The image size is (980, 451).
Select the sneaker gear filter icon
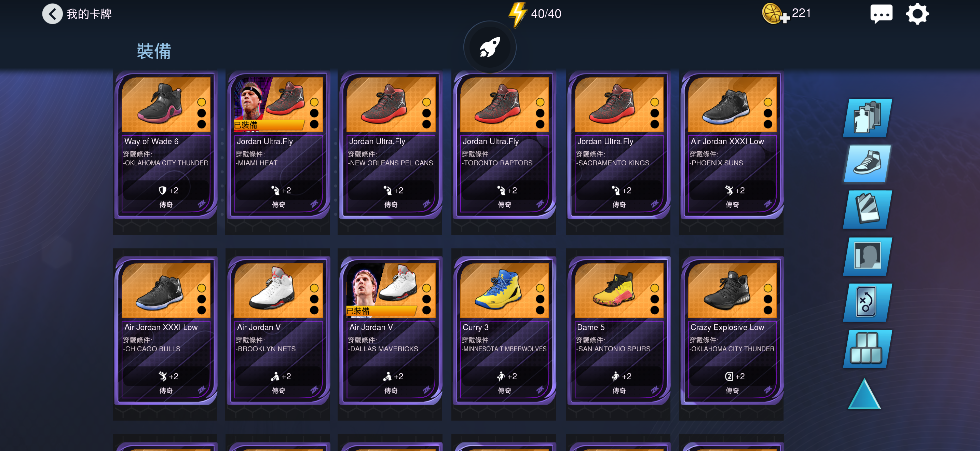(x=867, y=163)
